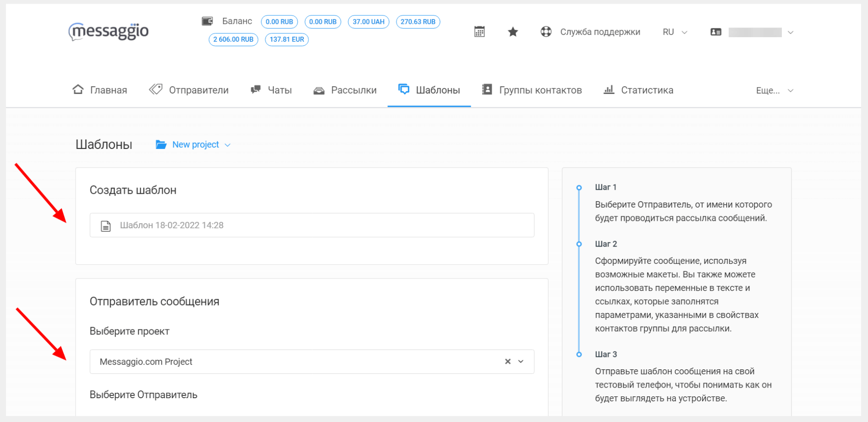Screen dimensions: 868x422
Task: Expand the Еще... menu
Action: pos(775,90)
